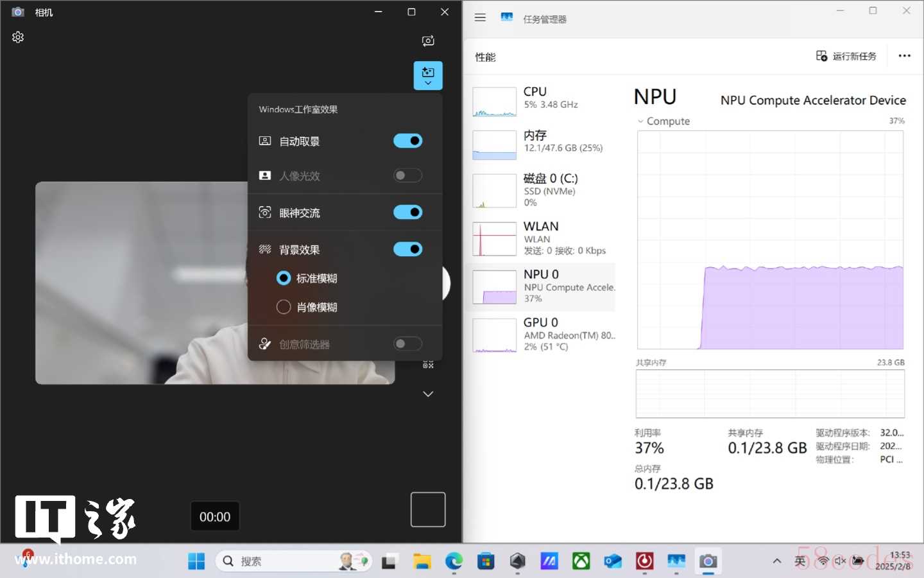Image resolution: width=924 pixels, height=578 pixels.
Task: Disable the 眼神交流 toggle switch
Action: tap(407, 213)
